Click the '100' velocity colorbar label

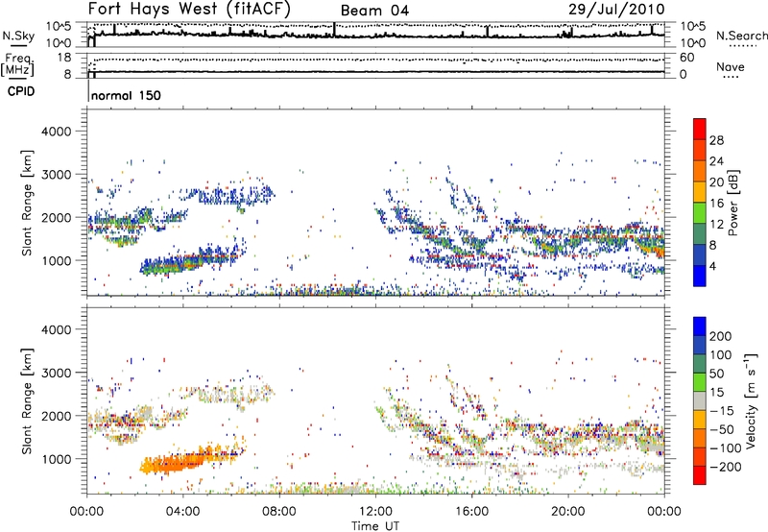pyautogui.click(x=721, y=354)
